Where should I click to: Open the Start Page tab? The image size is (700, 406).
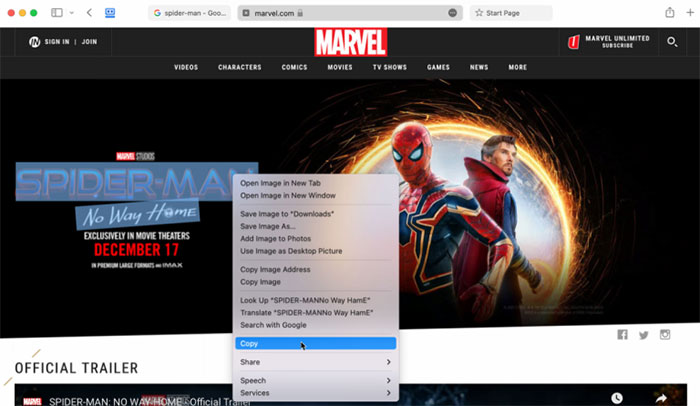click(x=511, y=13)
